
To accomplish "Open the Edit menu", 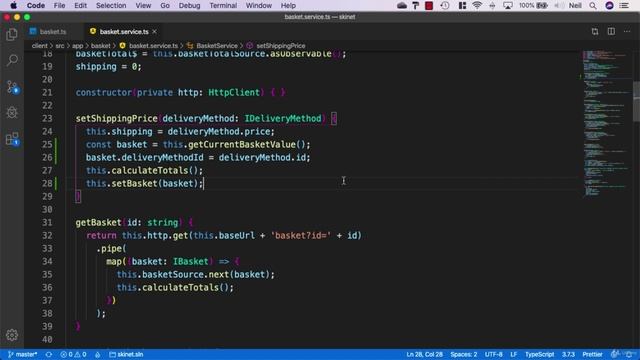I will point(80,5).
